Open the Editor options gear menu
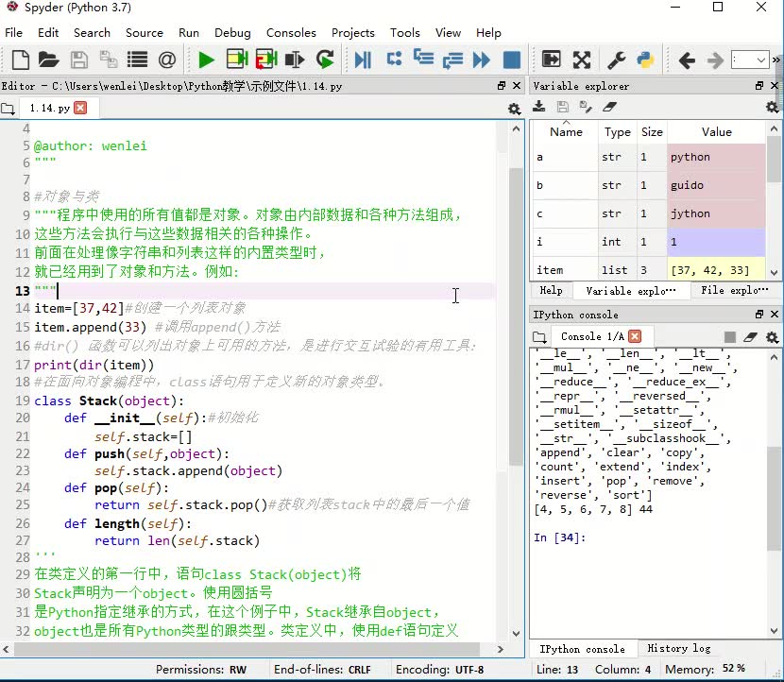 tap(514, 109)
